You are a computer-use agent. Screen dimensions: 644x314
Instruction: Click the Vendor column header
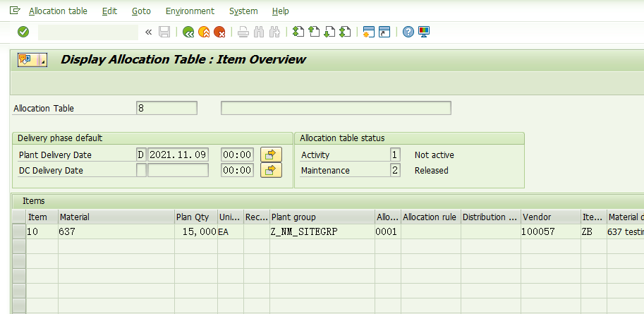point(551,217)
